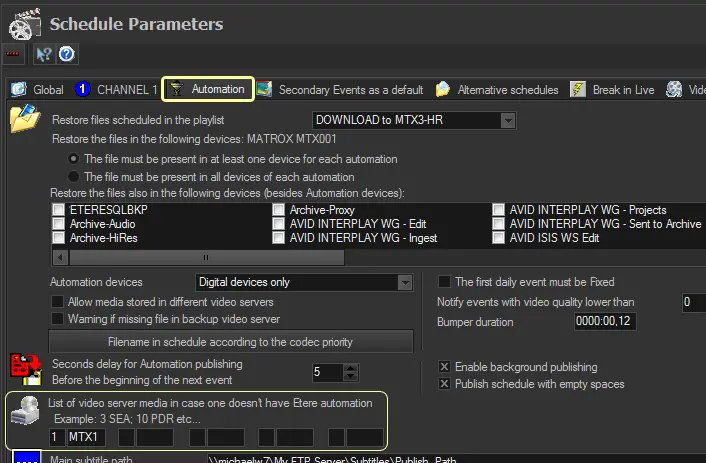Select file must be present in all devices
Image resolution: width=706 pixels, height=463 pixels.
pos(73,176)
